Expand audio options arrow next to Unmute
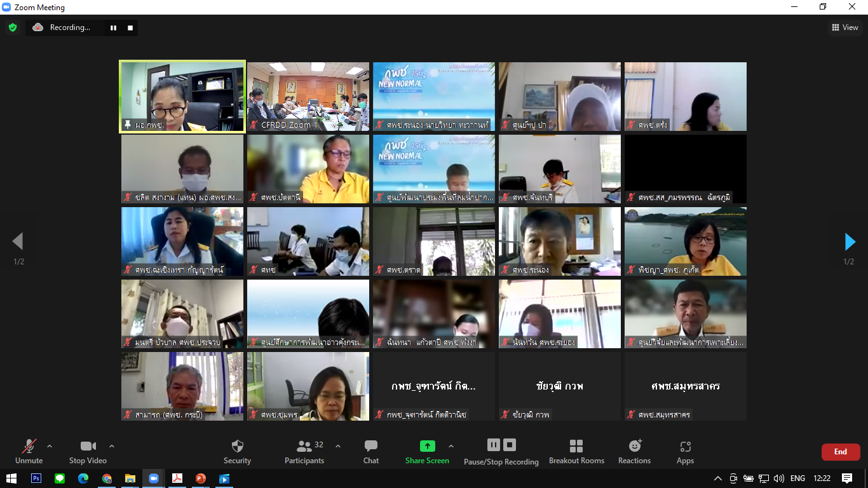The width and height of the screenshot is (868, 488). 50,446
